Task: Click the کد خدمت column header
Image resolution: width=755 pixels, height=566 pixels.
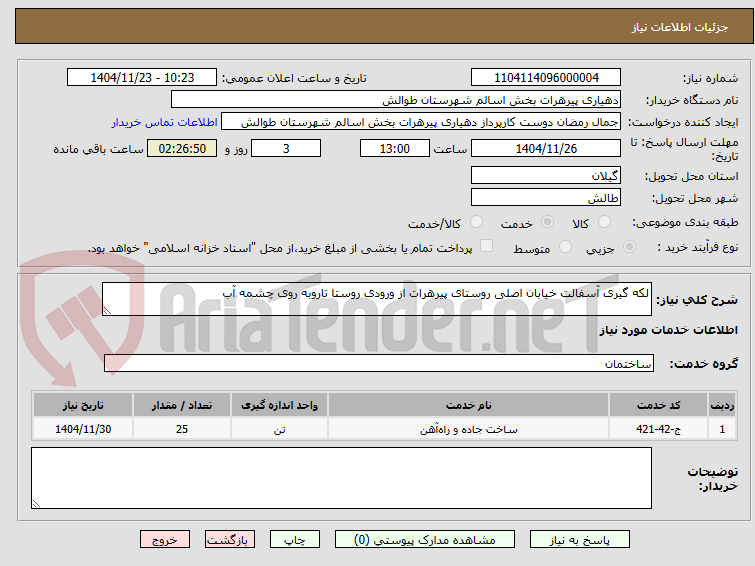Action: point(658,405)
